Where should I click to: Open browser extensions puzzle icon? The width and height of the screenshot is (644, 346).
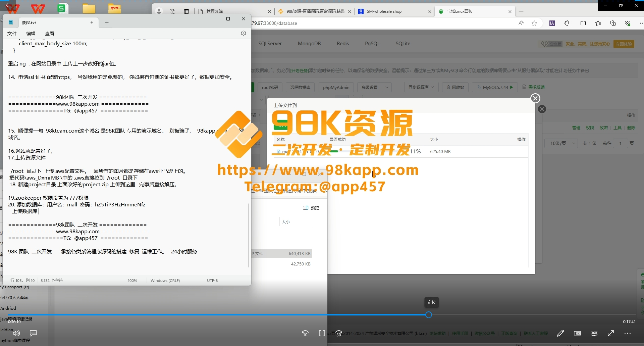tap(567, 23)
